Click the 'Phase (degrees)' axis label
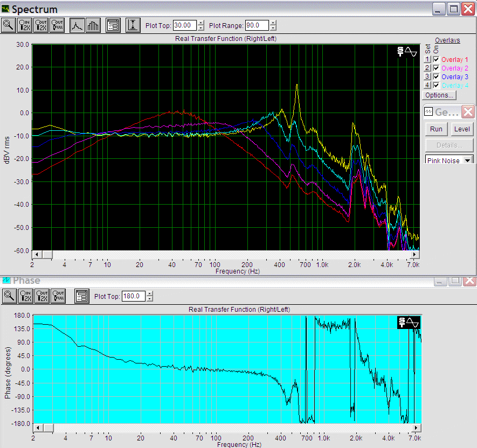477x448 pixels. click(8, 373)
